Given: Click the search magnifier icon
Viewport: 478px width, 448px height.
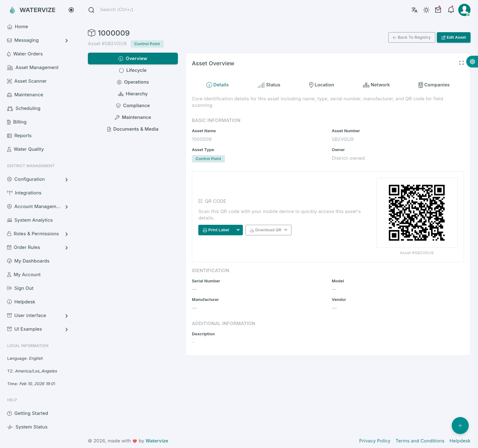Looking at the screenshot, I should click(91, 10).
